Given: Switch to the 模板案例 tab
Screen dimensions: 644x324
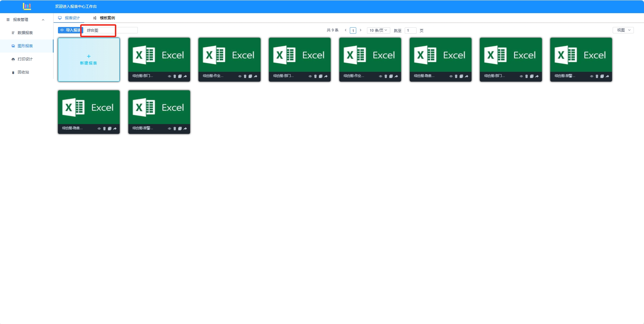Looking at the screenshot, I should (104, 18).
